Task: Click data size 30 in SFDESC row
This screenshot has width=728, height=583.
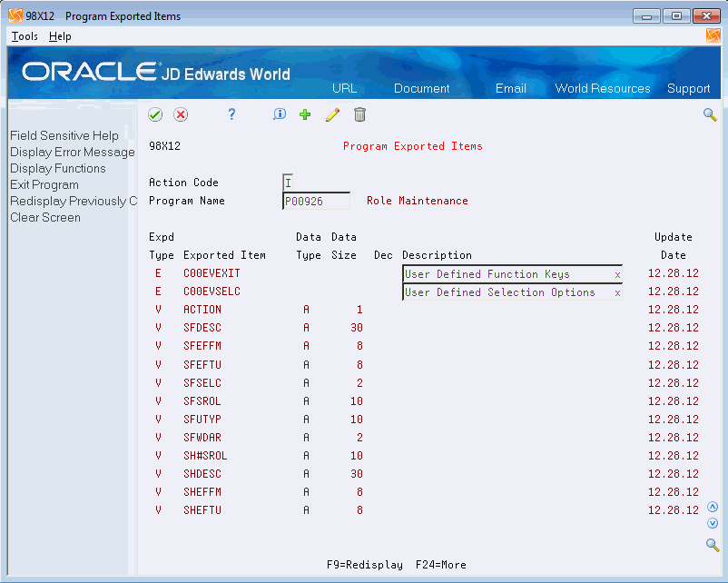Action: (x=357, y=328)
